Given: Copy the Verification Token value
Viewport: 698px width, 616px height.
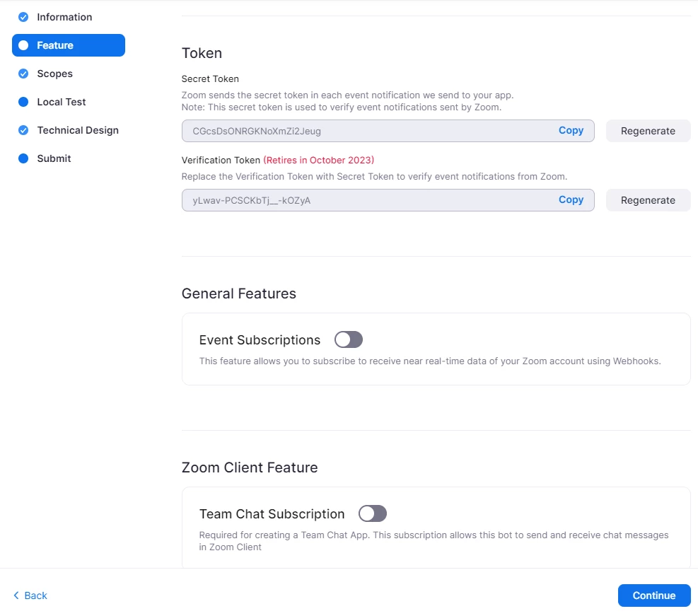Looking at the screenshot, I should point(571,200).
